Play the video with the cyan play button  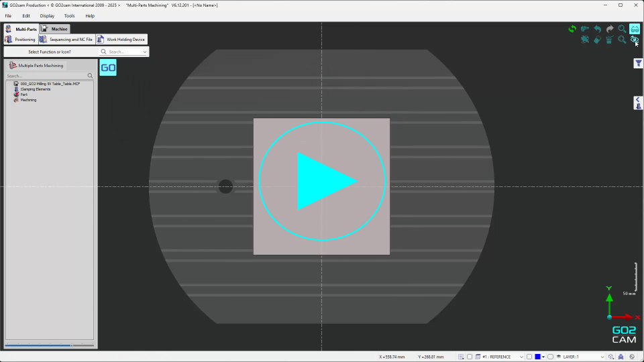(x=322, y=181)
